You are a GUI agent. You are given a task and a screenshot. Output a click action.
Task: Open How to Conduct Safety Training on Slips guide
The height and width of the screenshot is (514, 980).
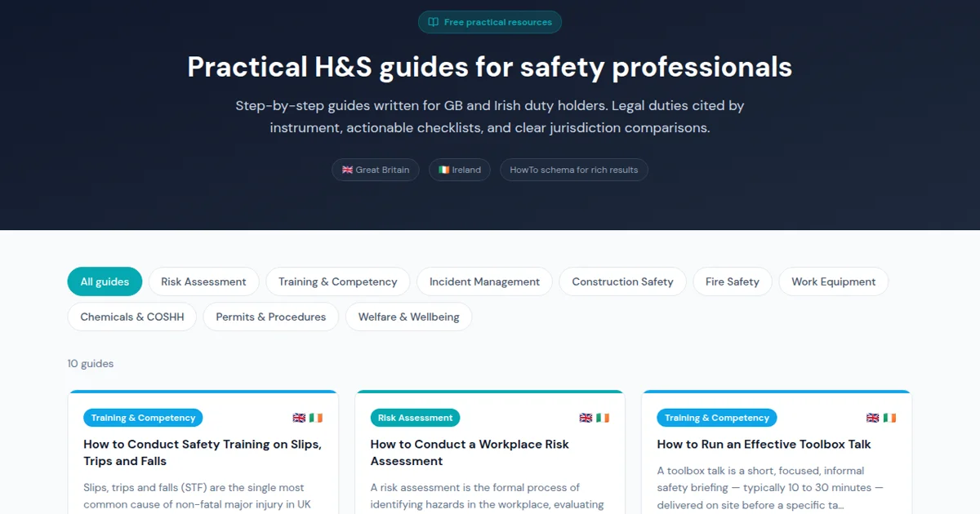tap(203, 453)
